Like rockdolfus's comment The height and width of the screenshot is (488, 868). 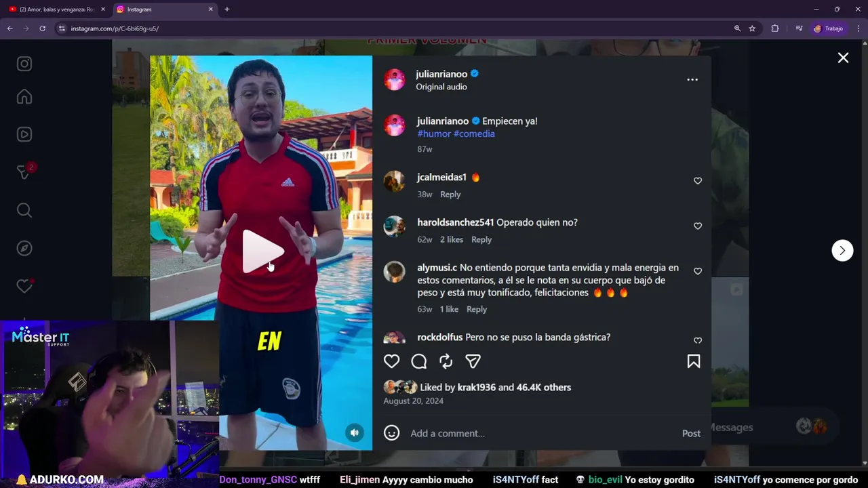click(x=698, y=340)
